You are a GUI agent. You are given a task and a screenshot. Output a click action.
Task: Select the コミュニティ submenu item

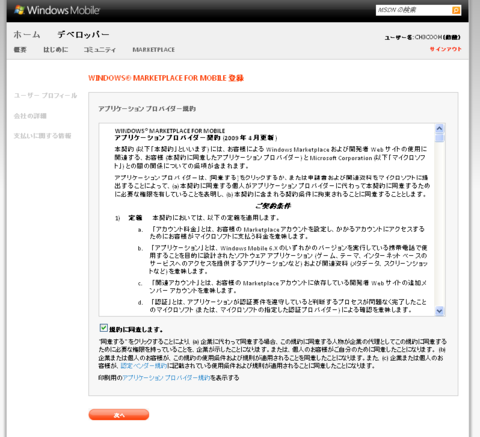[100, 50]
